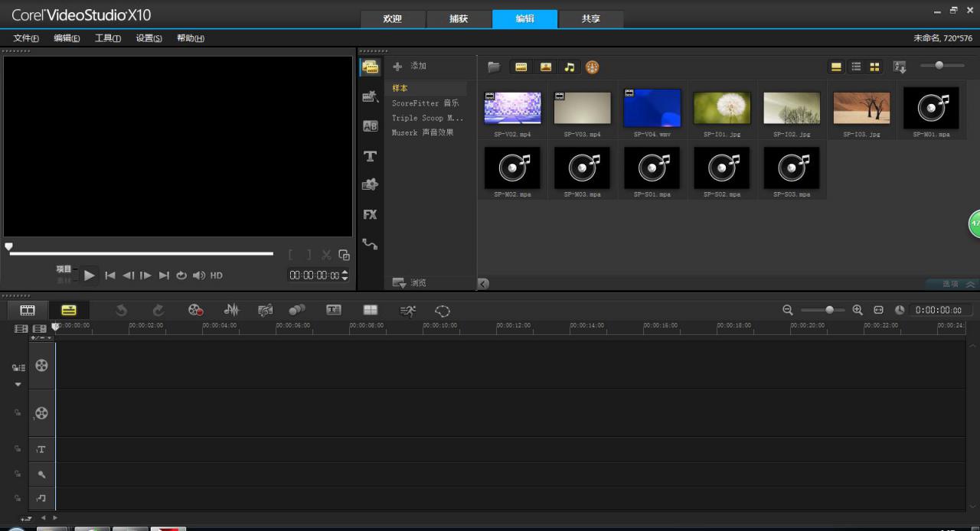The image size is (980, 531).
Task: Switch to the 捕获 tab
Action: pos(459,19)
